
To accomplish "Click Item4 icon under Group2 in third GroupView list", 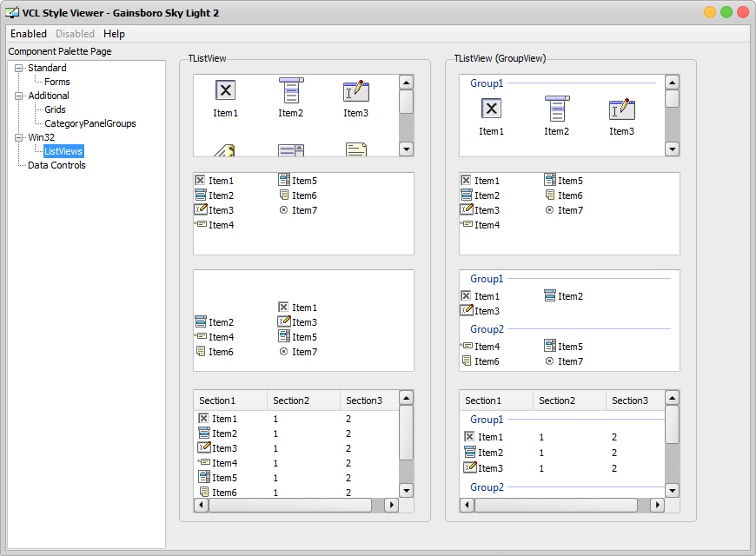I will [x=467, y=346].
